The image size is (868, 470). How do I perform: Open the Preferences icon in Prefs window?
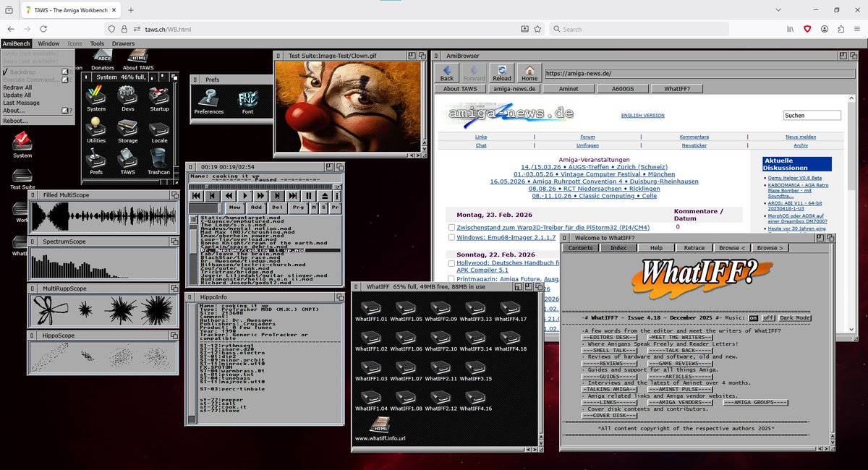tap(209, 101)
